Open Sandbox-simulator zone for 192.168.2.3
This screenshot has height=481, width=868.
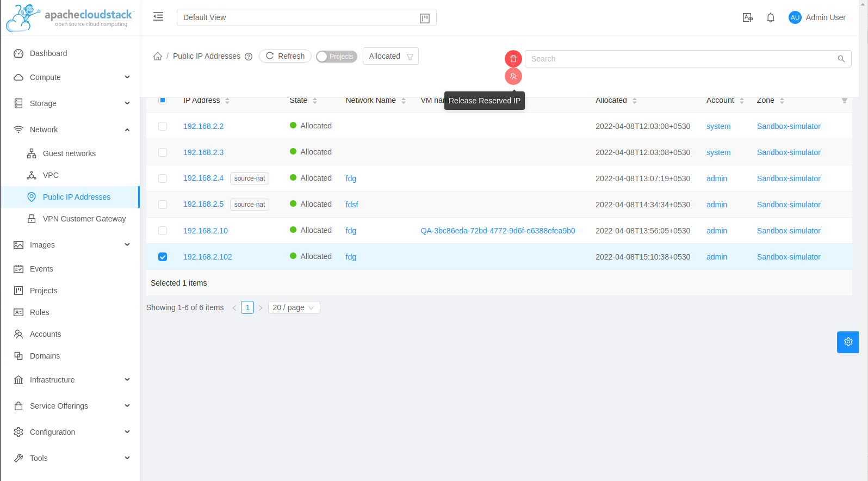coord(789,152)
